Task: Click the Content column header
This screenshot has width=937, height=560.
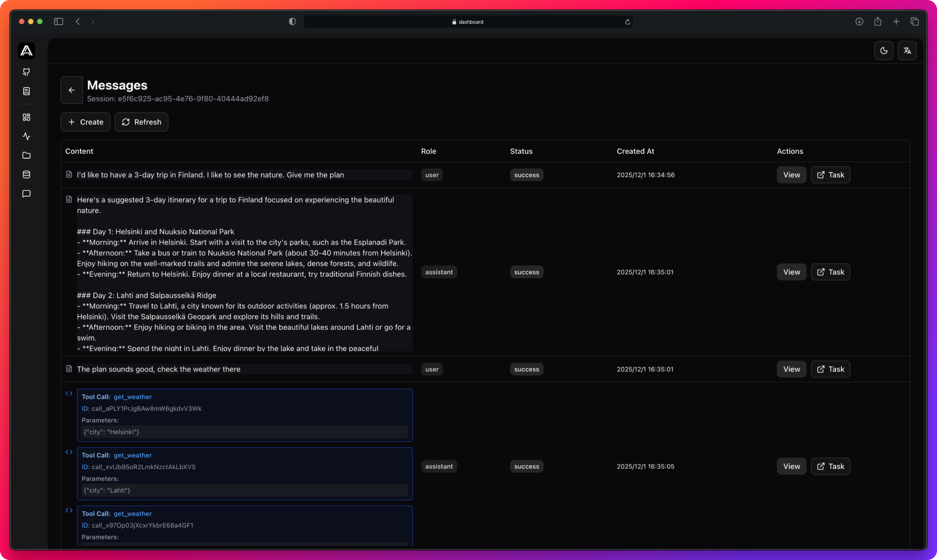Action: 79,151
